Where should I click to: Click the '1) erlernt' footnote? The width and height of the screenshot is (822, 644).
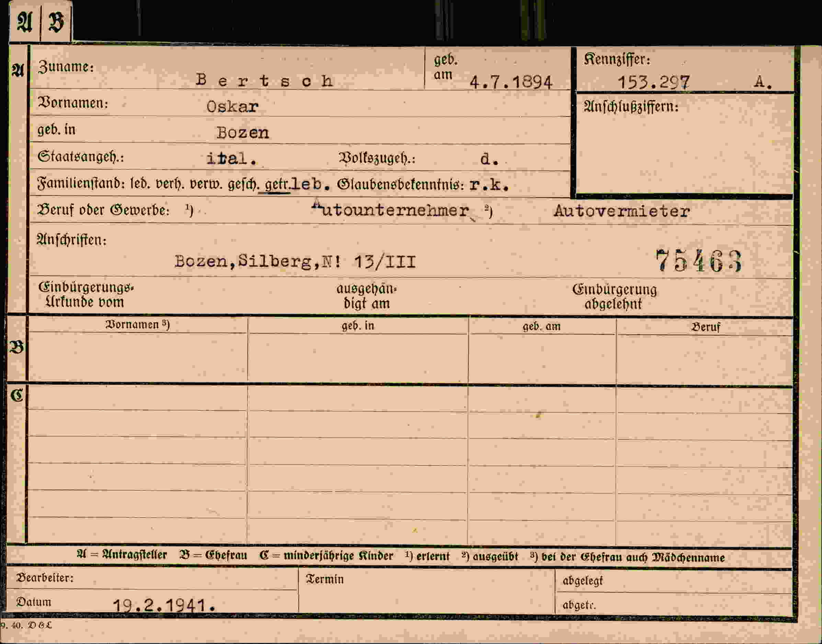click(x=427, y=556)
